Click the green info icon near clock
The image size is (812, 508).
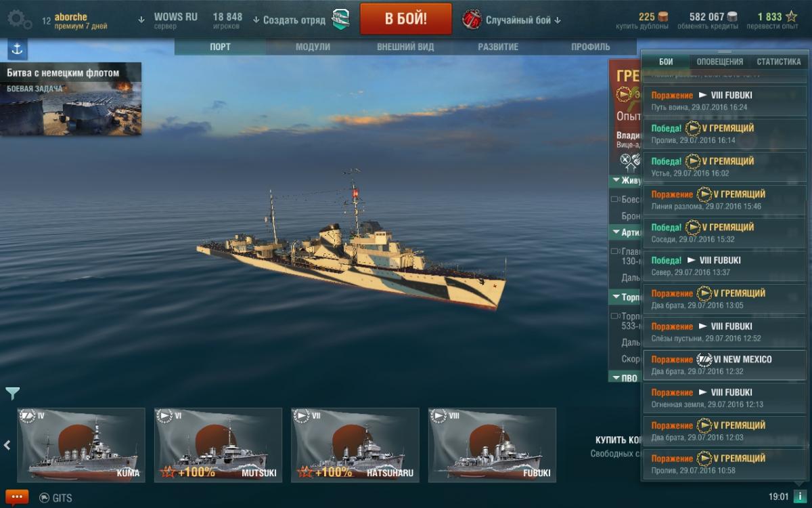pos(799,496)
